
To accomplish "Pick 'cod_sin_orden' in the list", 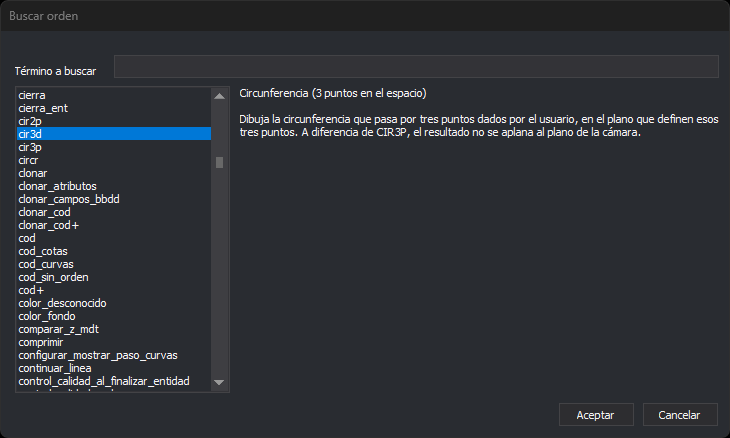I will tap(114, 277).
